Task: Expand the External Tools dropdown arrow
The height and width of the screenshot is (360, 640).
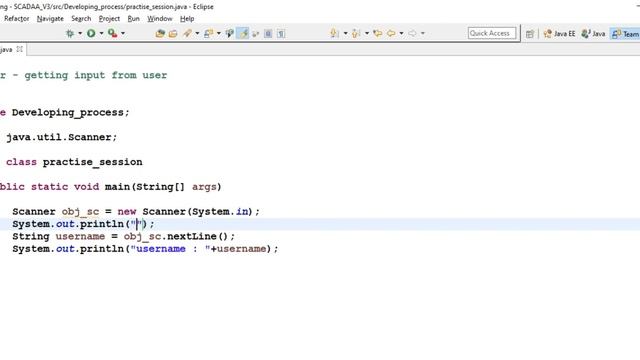Action: click(123, 33)
